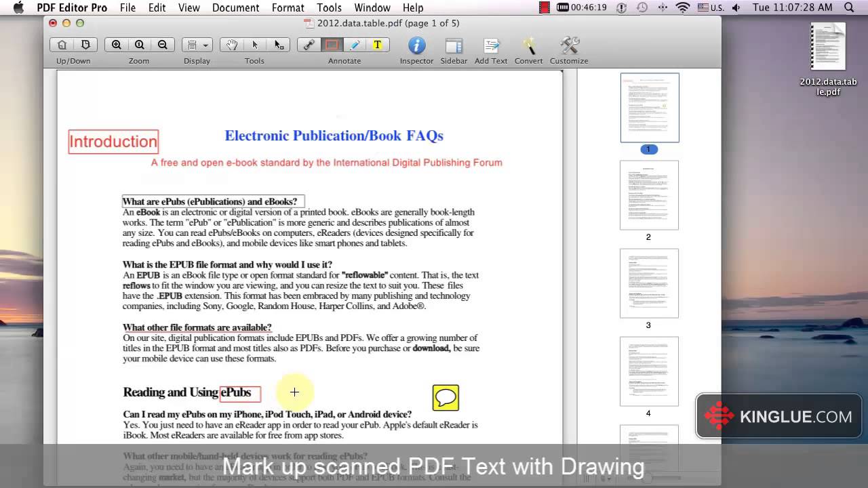Image resolution: width=868 pixels, height=488 pixels.
Task: Open the Format menu
Action: [x=288, y=7]
